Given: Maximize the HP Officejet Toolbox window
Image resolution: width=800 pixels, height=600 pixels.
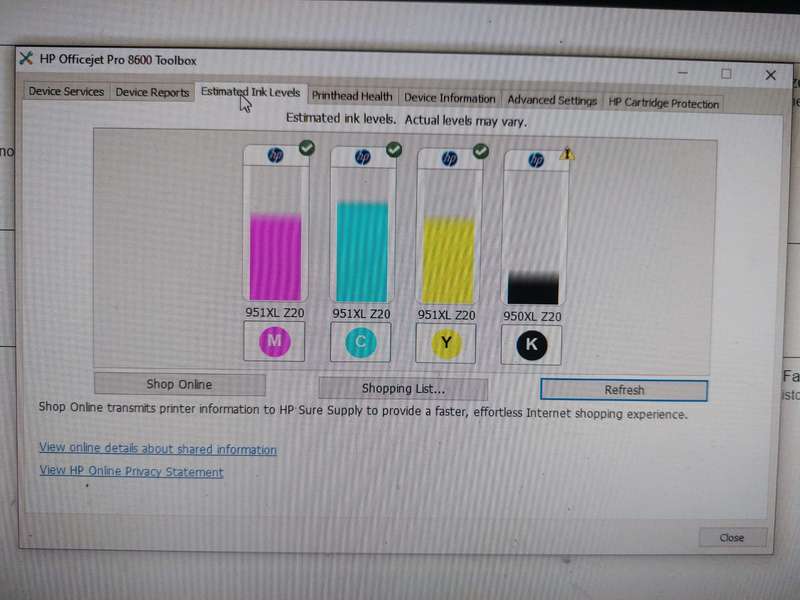Looking at the screenshot, I should point(726,74).
